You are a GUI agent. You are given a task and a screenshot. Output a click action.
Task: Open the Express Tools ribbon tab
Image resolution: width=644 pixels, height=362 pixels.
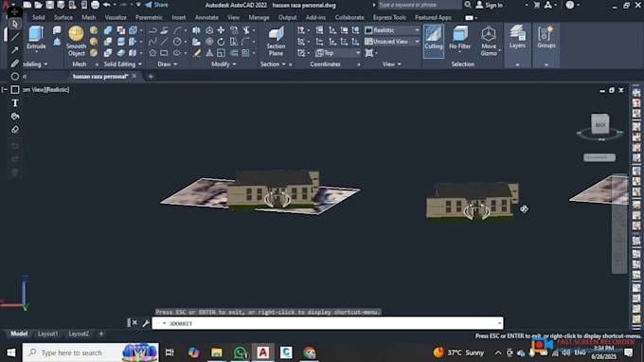(x=389, y=18)
